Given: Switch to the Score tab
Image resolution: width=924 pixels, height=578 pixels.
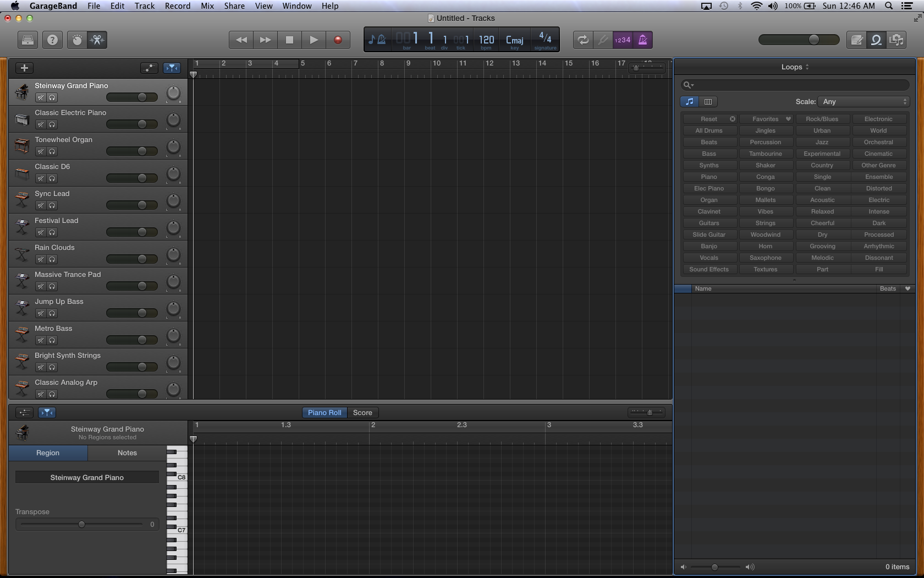Looking at the screenshot, I should [x=362, y=412].
